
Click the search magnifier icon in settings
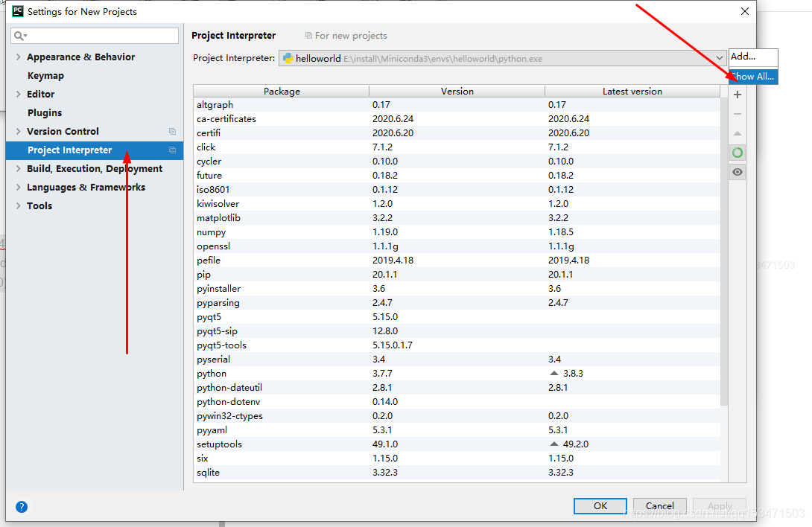pyautogui.click(x=20, y=36)
